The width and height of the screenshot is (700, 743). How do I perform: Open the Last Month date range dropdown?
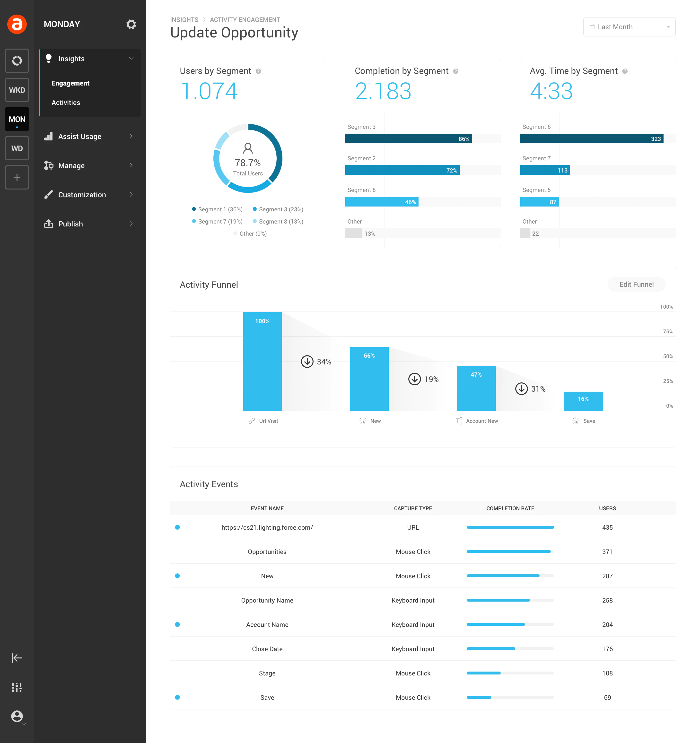pos(629,27)
